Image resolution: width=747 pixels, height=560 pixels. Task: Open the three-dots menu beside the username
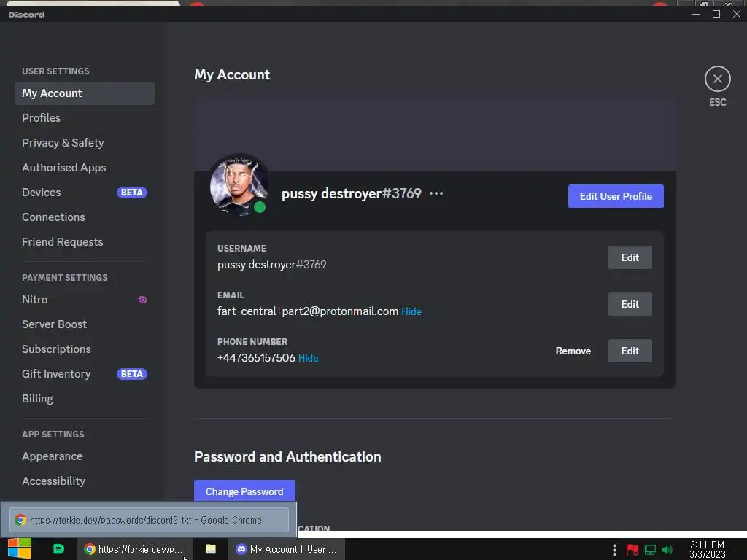[x=436, y=193]
